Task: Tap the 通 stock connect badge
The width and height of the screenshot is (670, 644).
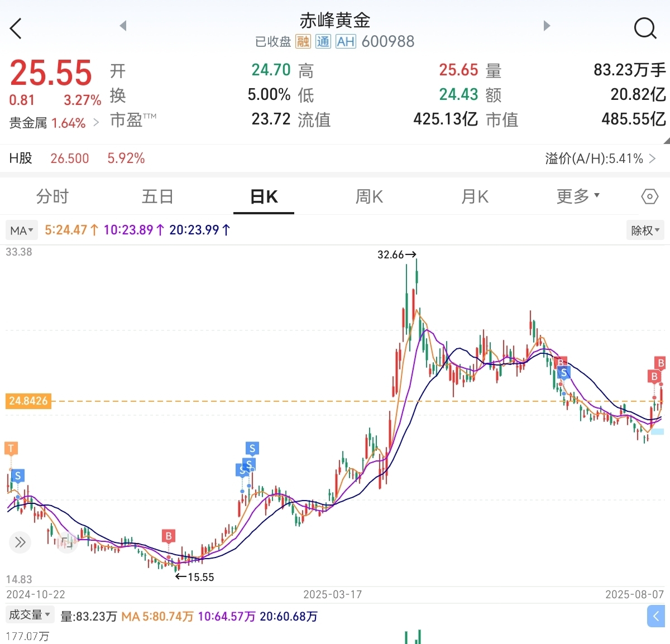Action: (x=323, y=41)
